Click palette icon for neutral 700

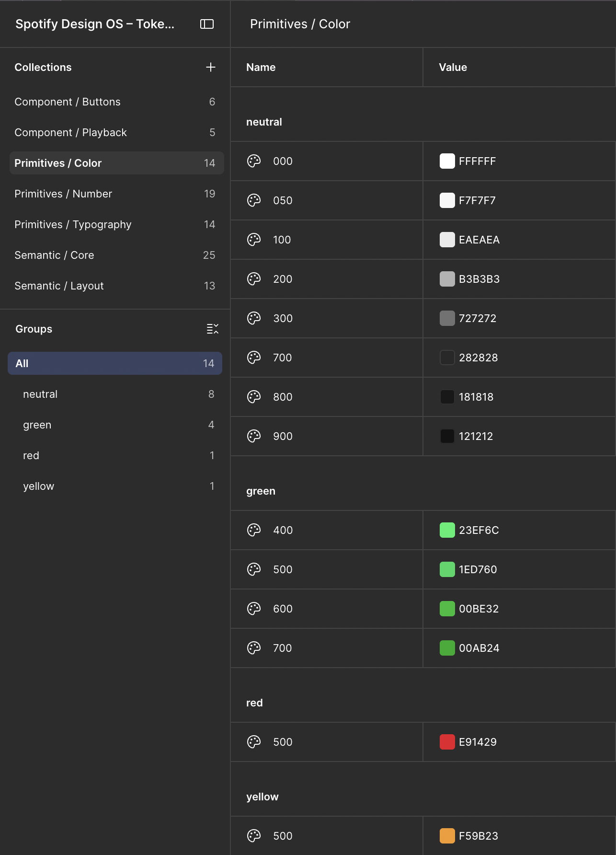coord(254,358)
